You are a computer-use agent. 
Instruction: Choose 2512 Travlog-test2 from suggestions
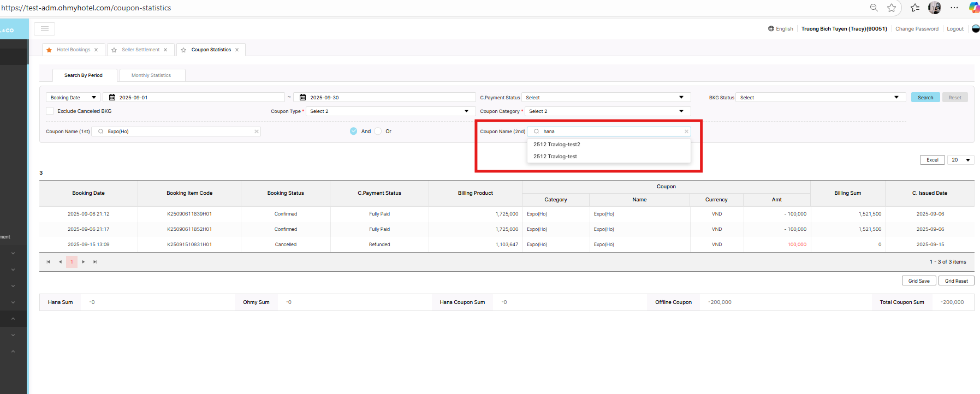(x=556, y=145)
